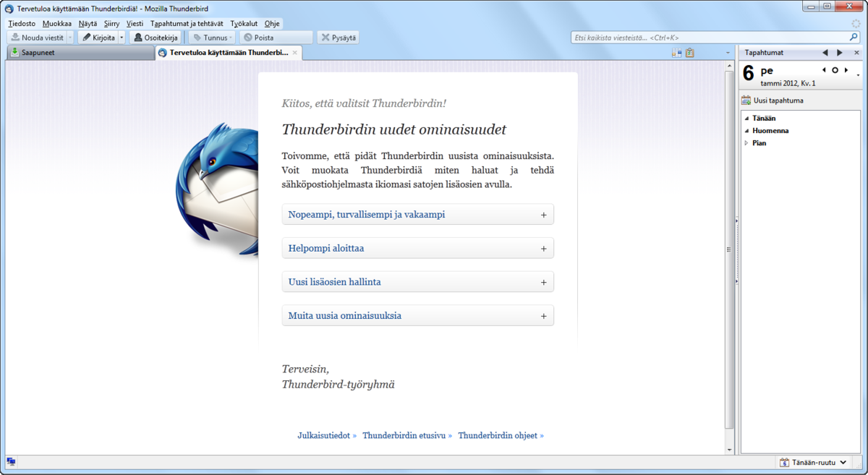868x475 pixels.
Task: Expand the Pian section
Action: pyautogui.click(x=746, y=143)
